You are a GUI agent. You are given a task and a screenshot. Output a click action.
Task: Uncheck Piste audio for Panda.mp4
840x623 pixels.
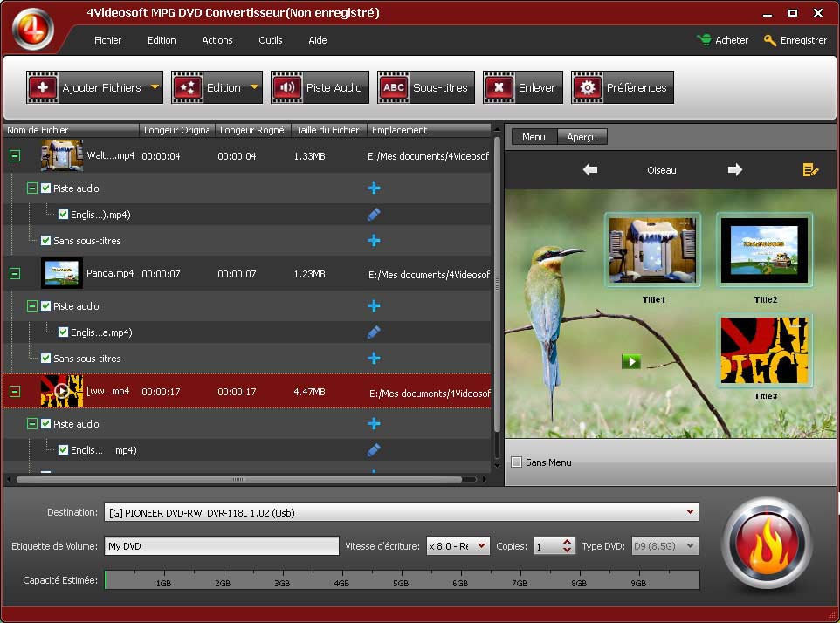46,306
